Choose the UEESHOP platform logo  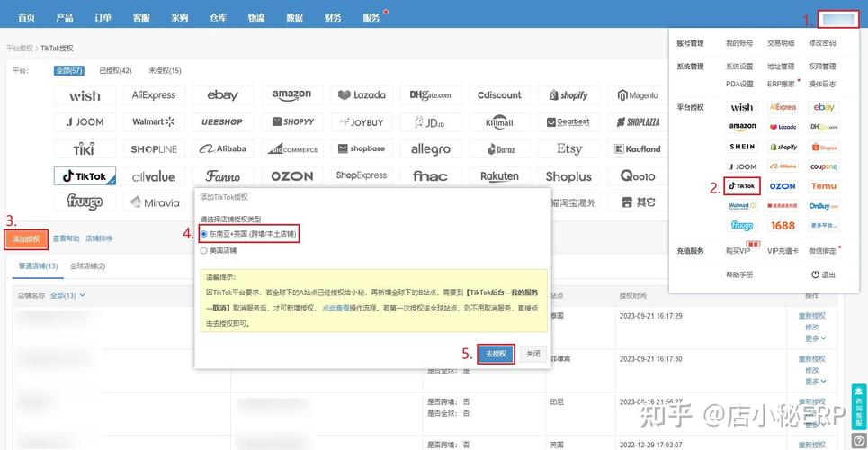[222, 121]
